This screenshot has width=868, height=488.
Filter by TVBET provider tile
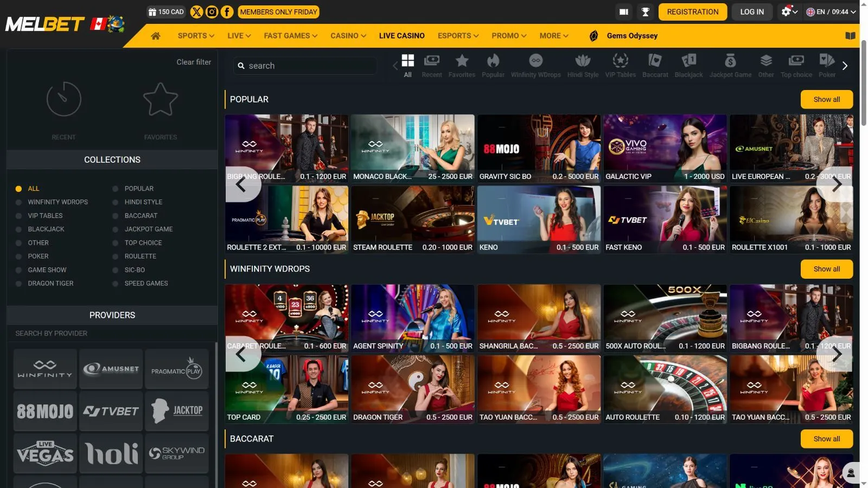[111, 412]
